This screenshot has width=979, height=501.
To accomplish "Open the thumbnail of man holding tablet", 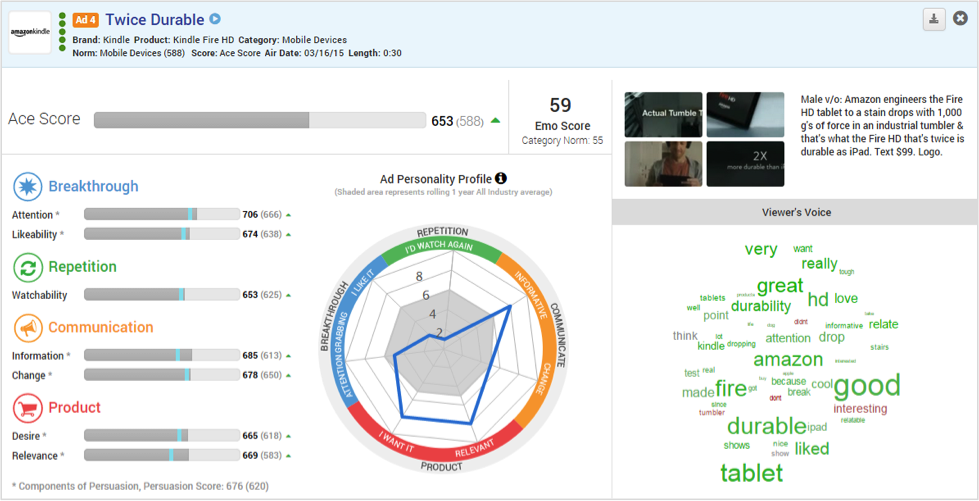I will (x=663, y=164).
